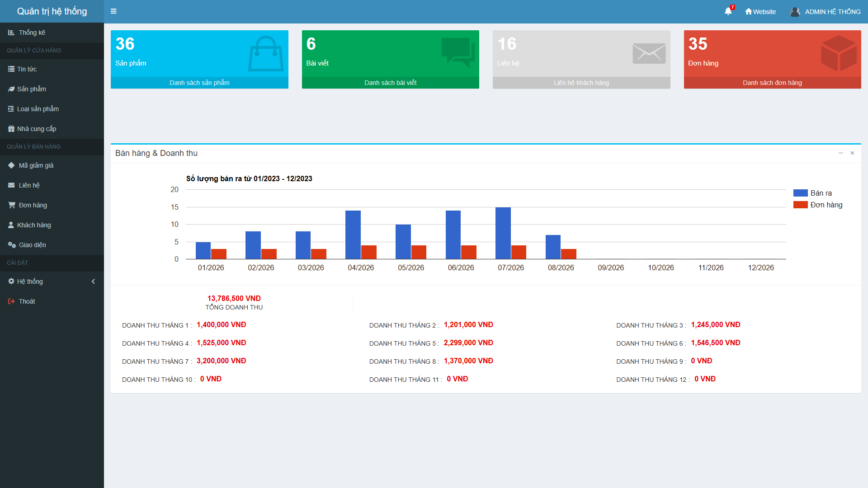Click the 3,200,000 VNĐ month 7 value
The image size is (868, 488).
point(222,361)
